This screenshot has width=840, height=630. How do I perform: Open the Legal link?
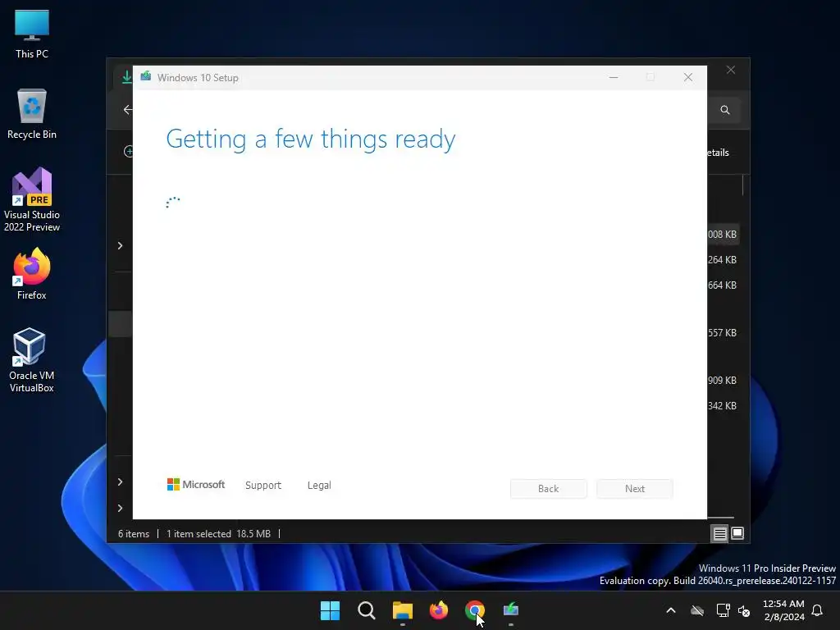[x=319, y=486]
